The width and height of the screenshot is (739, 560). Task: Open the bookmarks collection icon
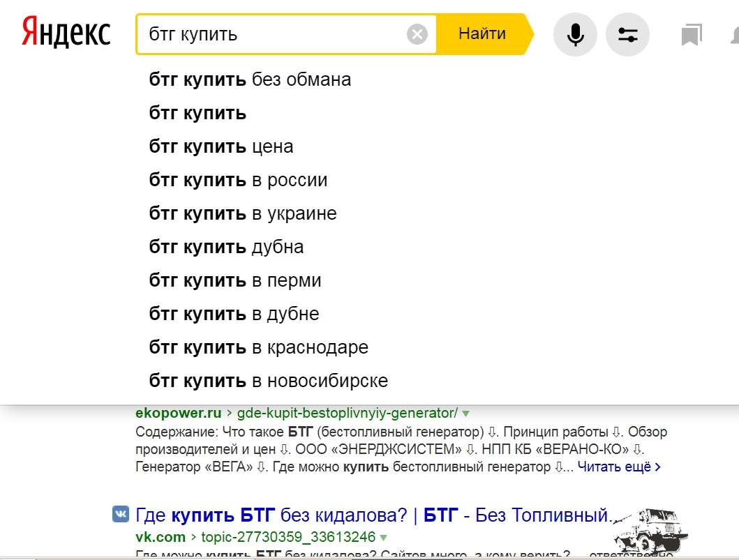(692, 35)
